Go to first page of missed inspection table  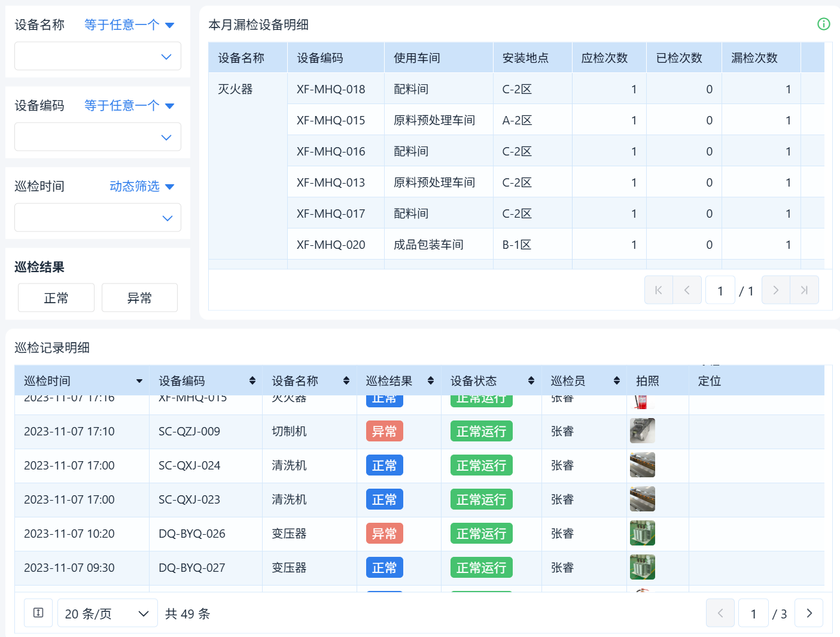[x=658, y=290]
